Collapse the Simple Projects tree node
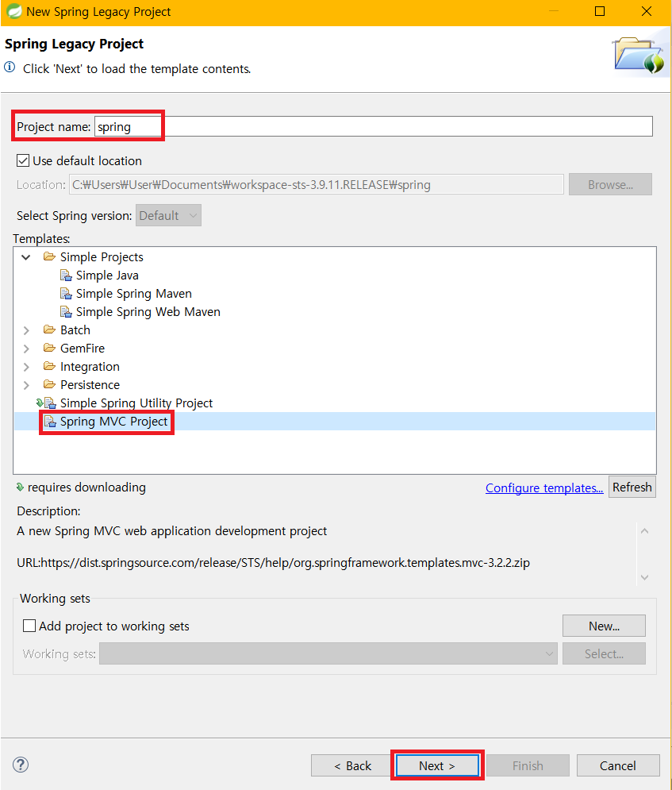 coord(26,257)
